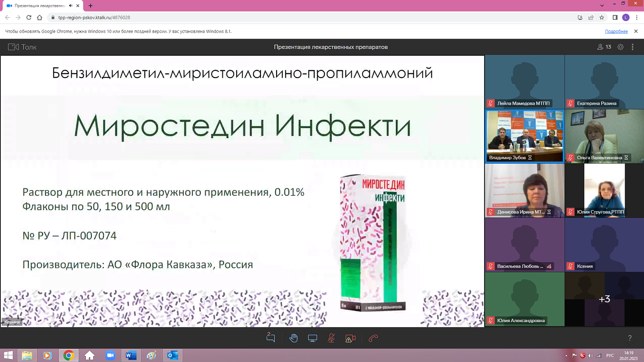
Task: Open participants list showing 13
Action: tap(604, 47)
